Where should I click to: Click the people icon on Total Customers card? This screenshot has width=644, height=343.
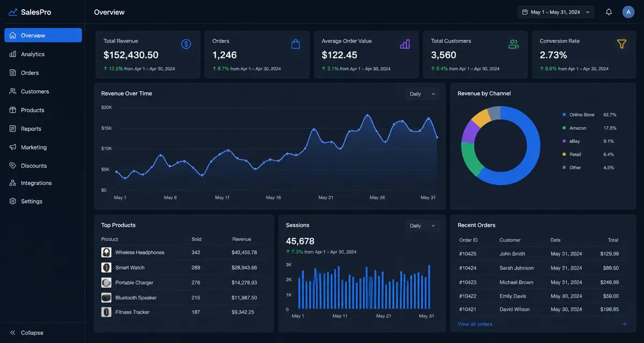[x=514, y=44]
